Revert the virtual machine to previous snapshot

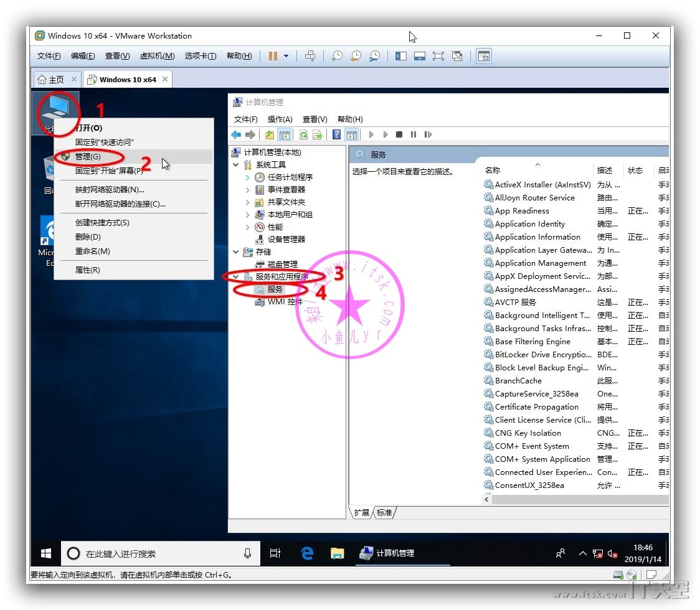[356, 56]
